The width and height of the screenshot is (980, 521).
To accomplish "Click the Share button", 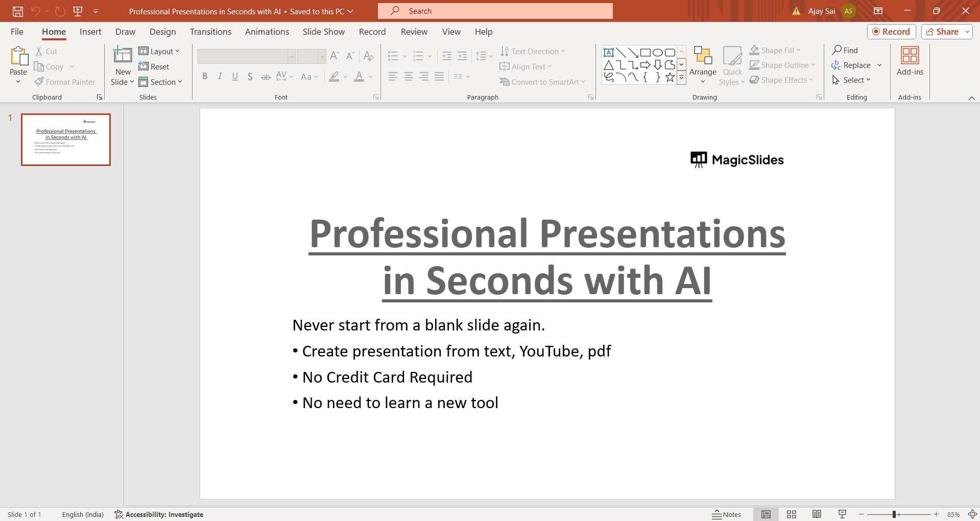I will [x=943, y=32].
